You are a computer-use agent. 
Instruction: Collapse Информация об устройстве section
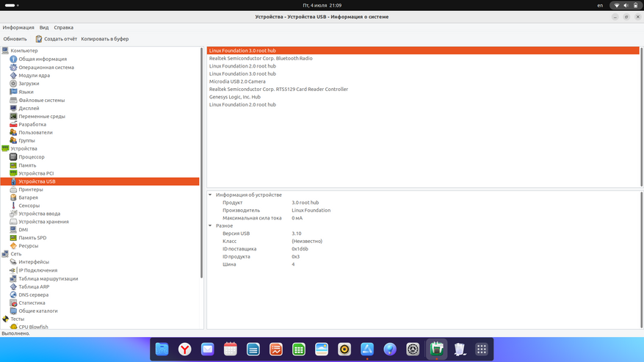210,195
